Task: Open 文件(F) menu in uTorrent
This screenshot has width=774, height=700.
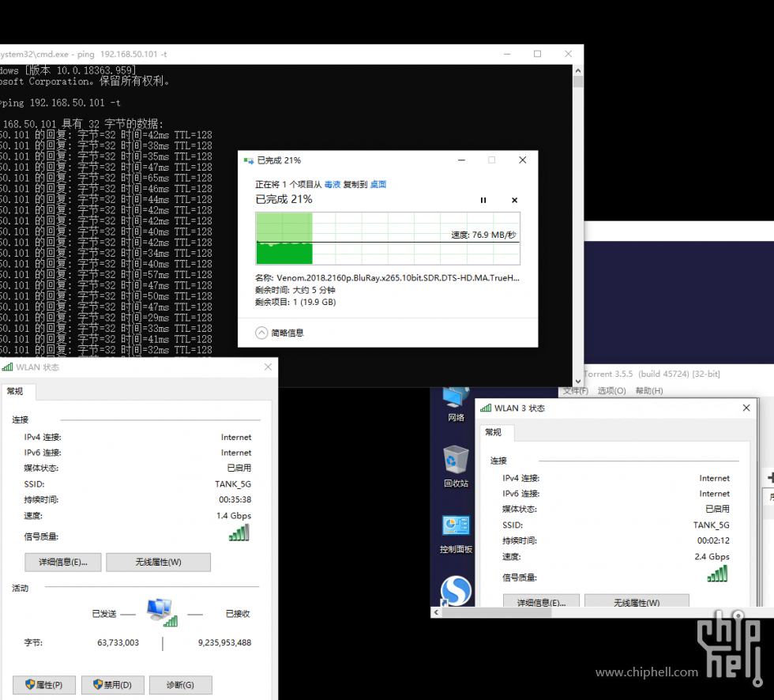Action: pyautogui.click(x=576, y=390)
